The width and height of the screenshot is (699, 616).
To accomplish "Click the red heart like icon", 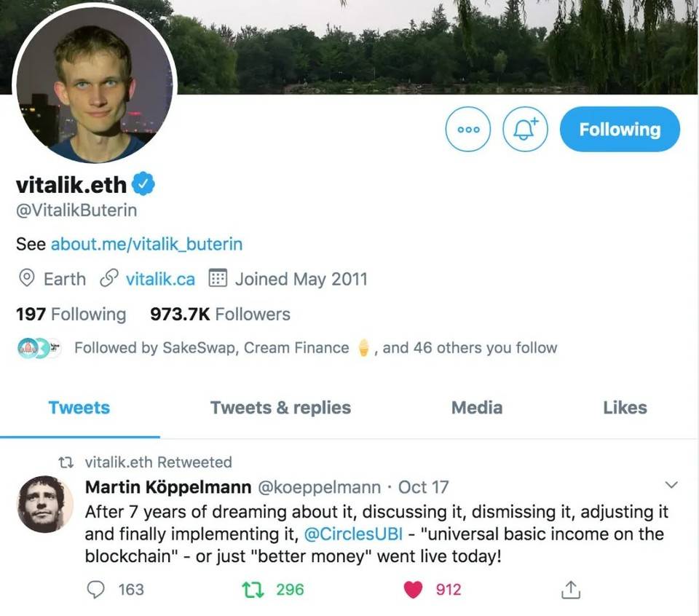I will tap(414, 589).
